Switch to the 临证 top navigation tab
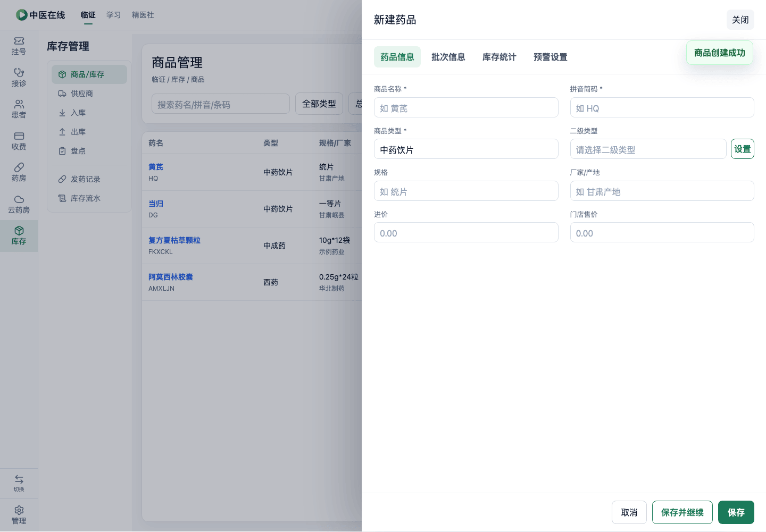The height and width of the screenshot is (532, 766). (x=88, y=15)
